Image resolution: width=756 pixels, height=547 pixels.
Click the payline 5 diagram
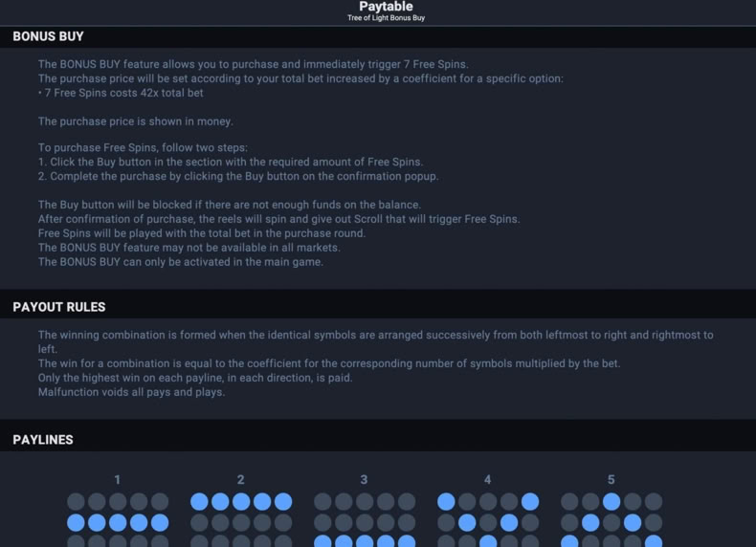pyautogui.click(x=611, y=519)
